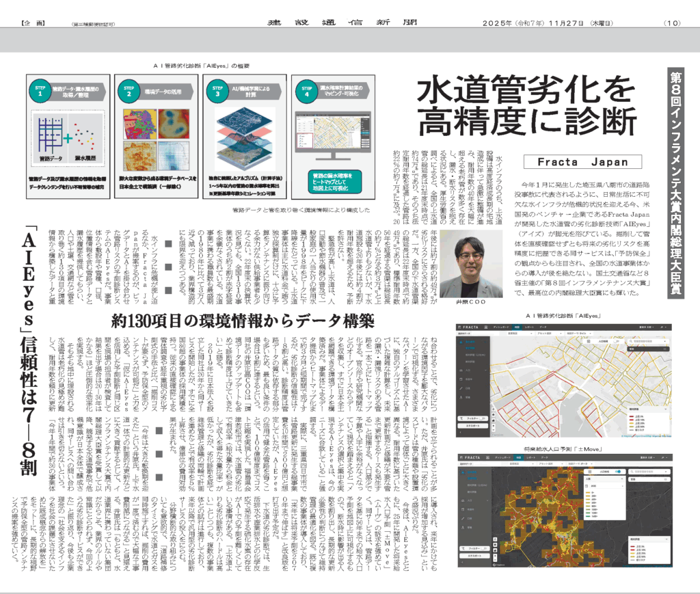Click the STEP 3 circle badge
Viewport: 700px width, 594px height.
click(x=216, y=92)
